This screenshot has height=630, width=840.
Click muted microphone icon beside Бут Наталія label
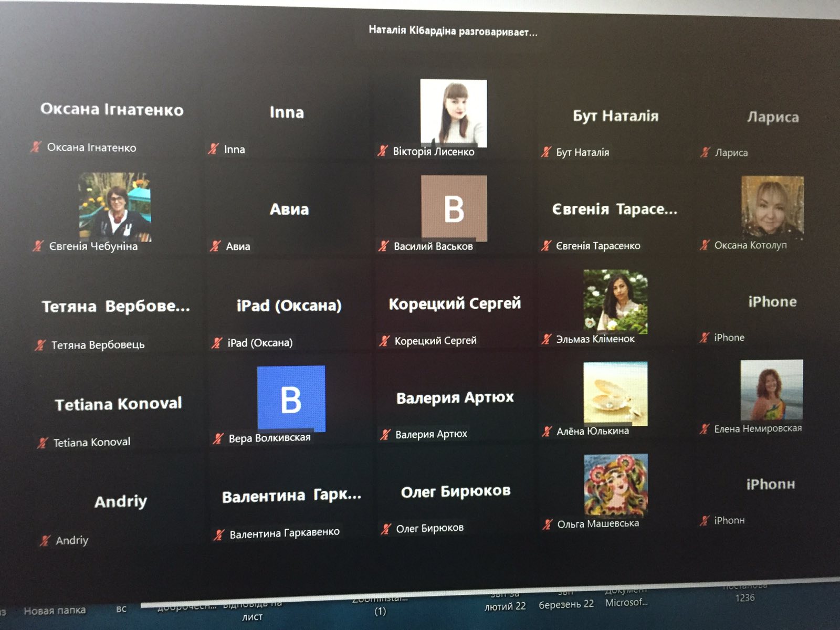pos(547,152)
